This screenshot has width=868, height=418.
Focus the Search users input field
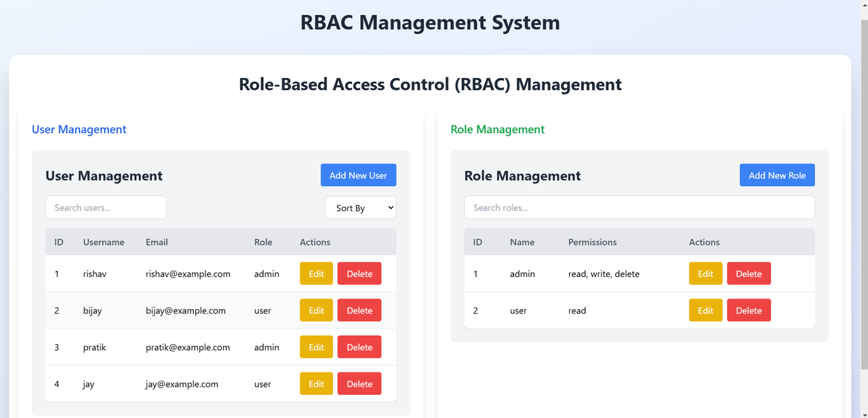click(x=106, y=208)
